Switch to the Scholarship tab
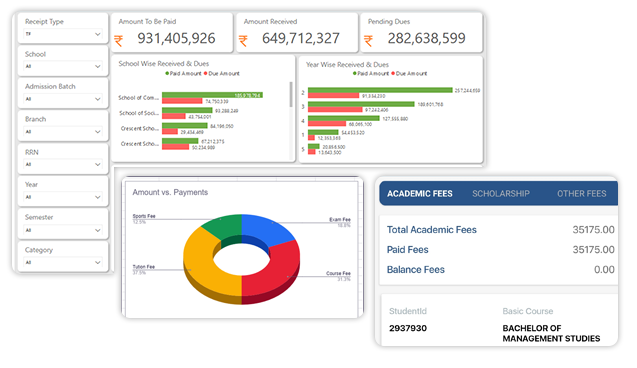Screen dimensions: 637x368 [x=501, y=194]
